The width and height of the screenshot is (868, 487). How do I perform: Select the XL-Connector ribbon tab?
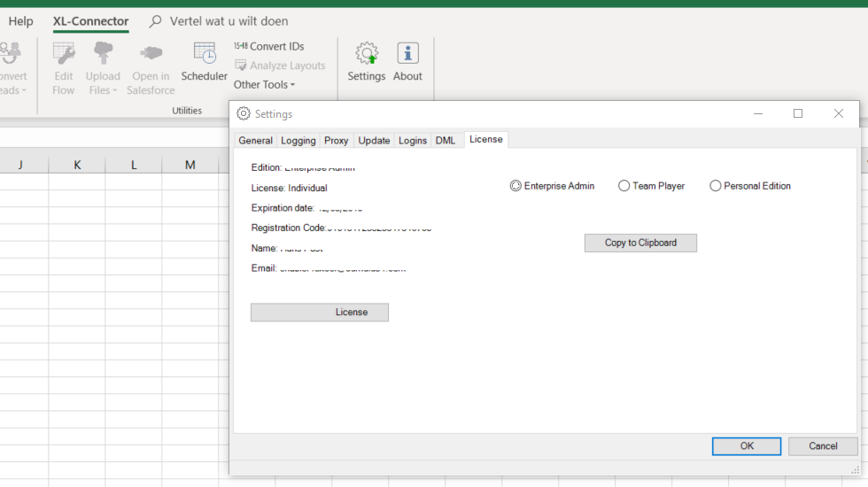pyautogui.click(x=90, y=21)
